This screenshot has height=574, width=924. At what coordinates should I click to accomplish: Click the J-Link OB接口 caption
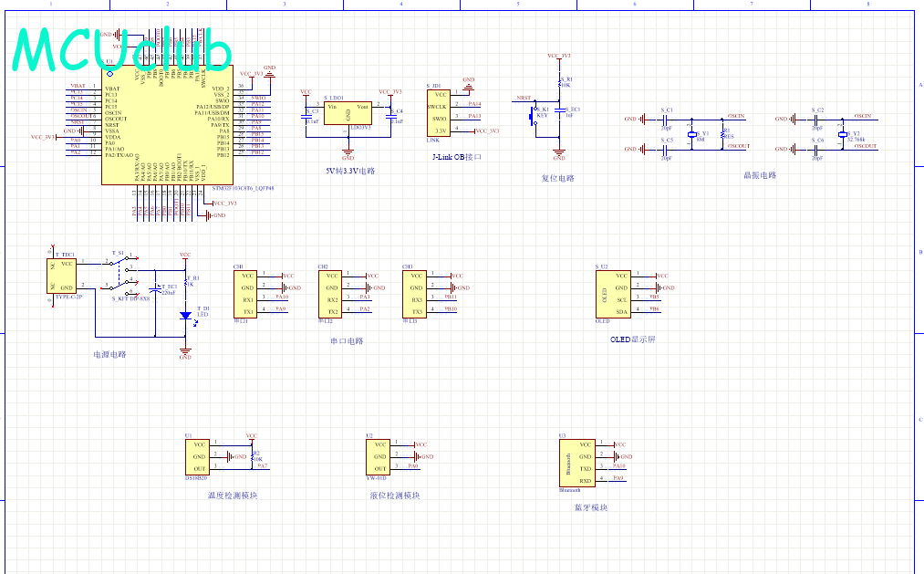(x=457, y=157)
